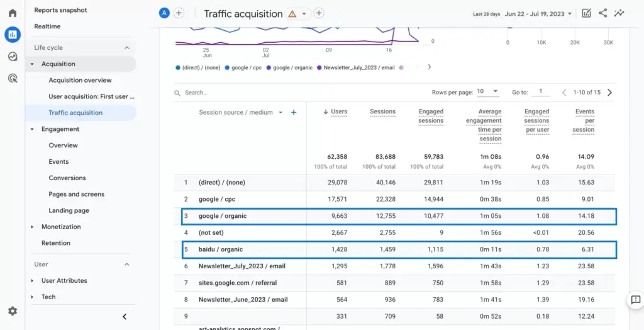The image size is (644, 330).
Task: Open Customize report chart-pencil icon
Action: 586,13
